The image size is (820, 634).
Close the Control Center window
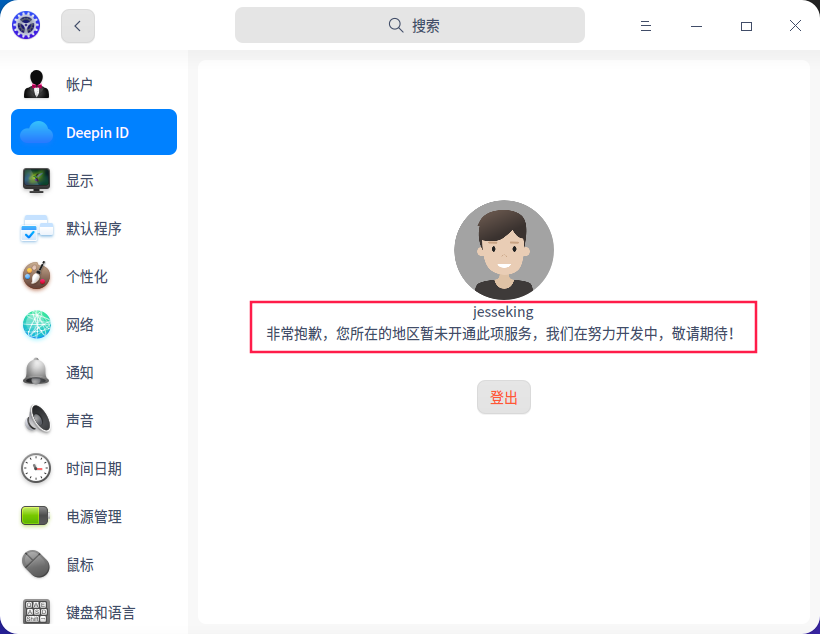coord(795,26)
